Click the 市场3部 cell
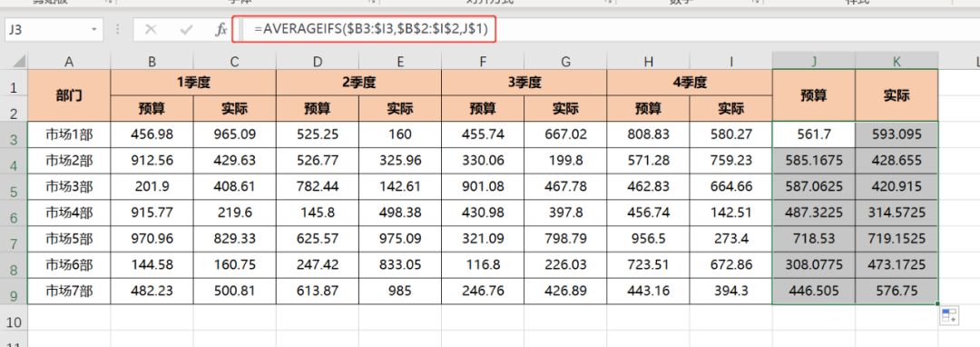This screenshot has width=980, height=347. click(x=69, y=186)
